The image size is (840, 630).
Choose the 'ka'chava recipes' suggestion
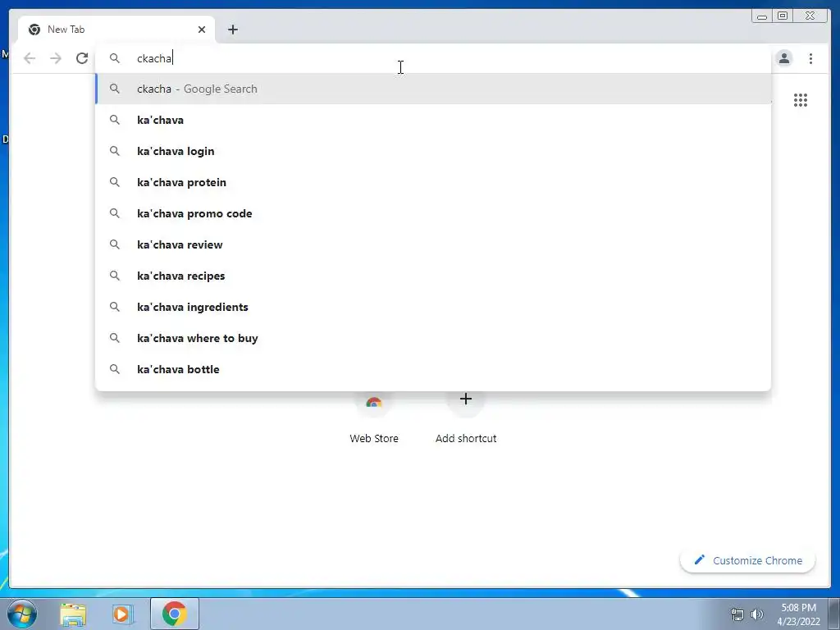433,276
